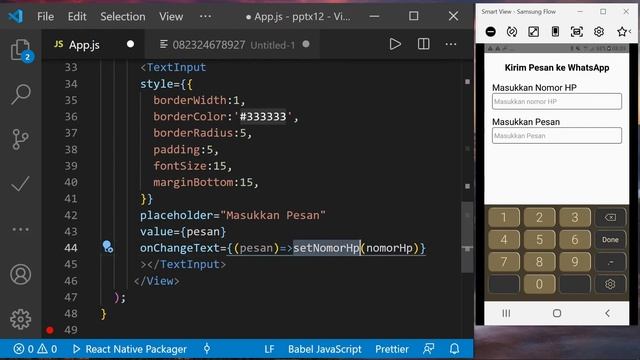Open notifications bell in status bar

454,349
